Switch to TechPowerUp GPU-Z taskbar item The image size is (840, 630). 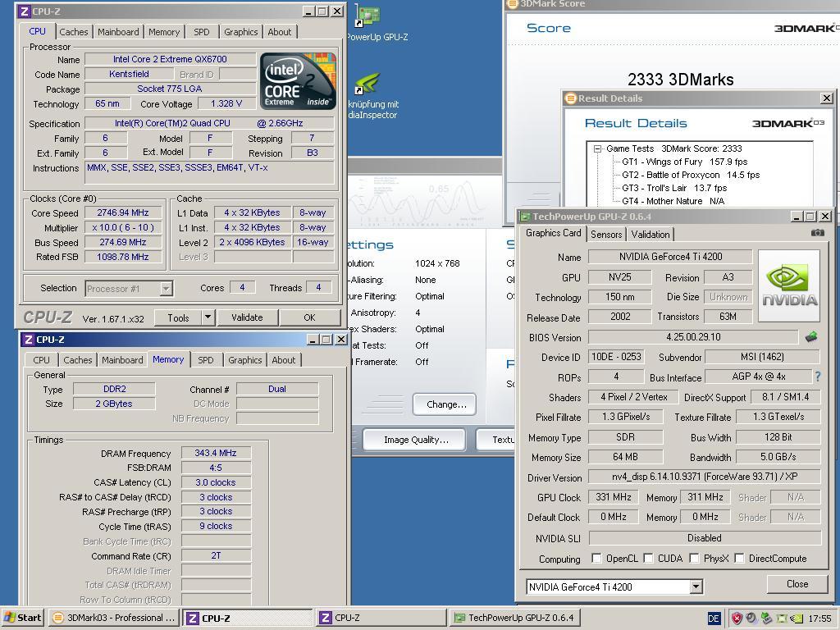(x=514, y=618)
